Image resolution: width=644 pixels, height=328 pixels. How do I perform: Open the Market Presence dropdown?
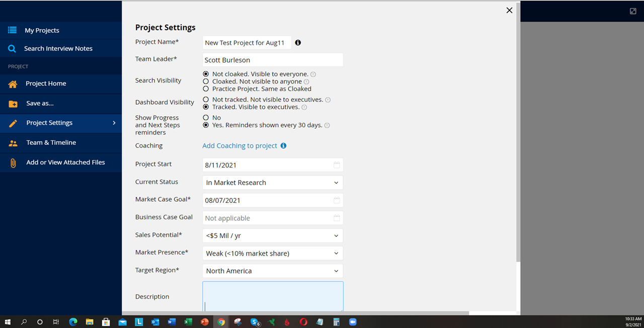point(273,253)
